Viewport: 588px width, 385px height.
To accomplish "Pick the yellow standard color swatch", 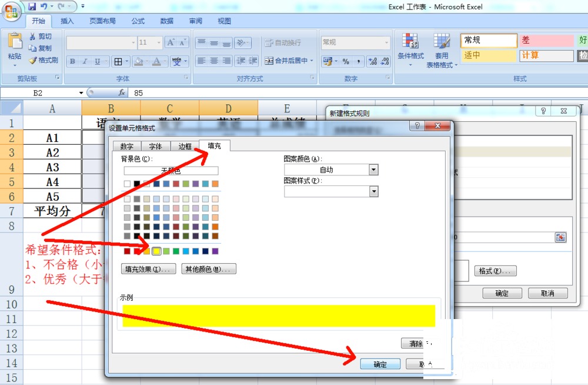I will pos(156,251).
